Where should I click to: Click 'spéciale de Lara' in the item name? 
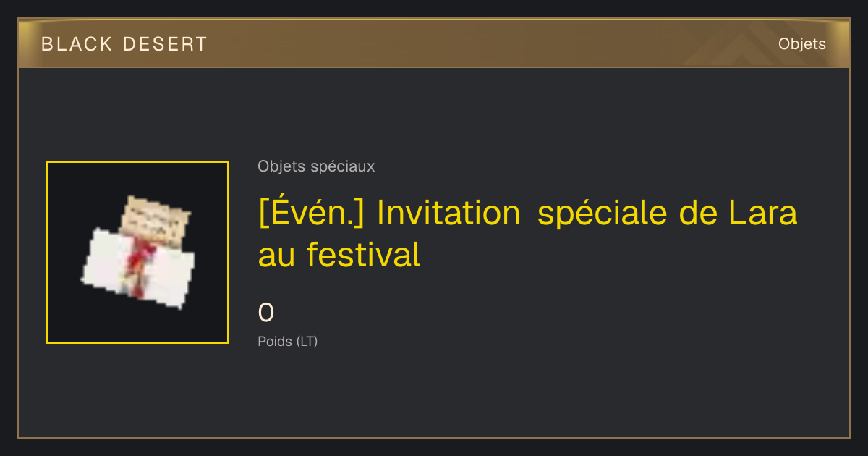pos(668,214)
